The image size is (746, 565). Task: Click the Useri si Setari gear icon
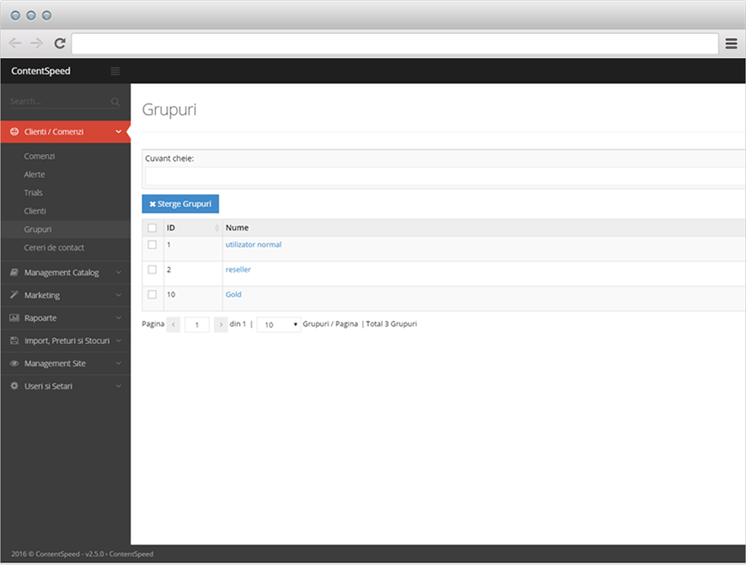tap(14, 386)
